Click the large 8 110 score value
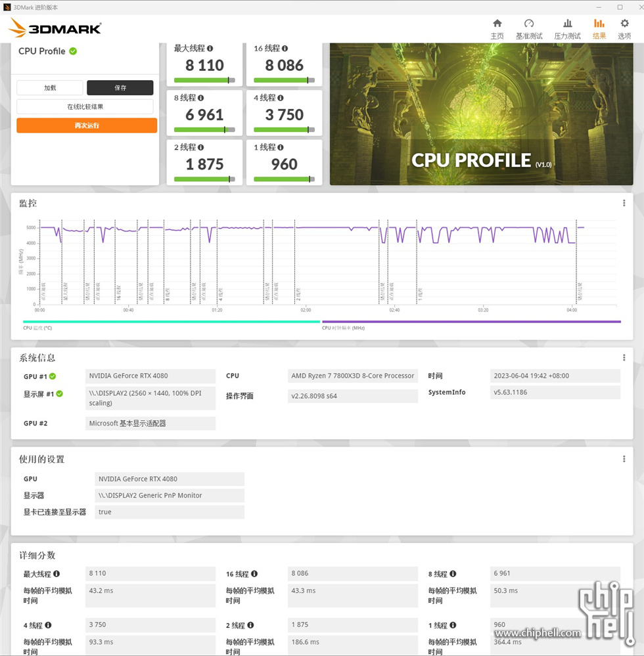 [205, 65]
